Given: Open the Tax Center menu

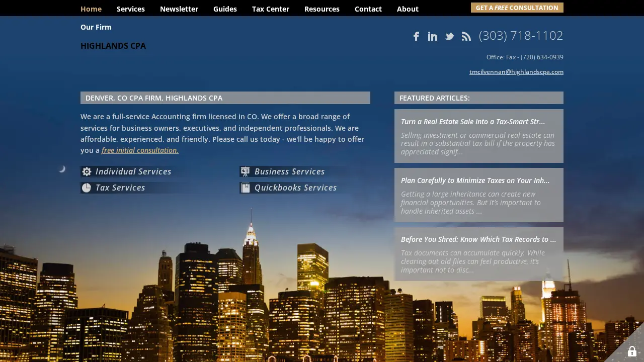Looking at the screenshot, I should pyautogui.click(x=271, y=9).
